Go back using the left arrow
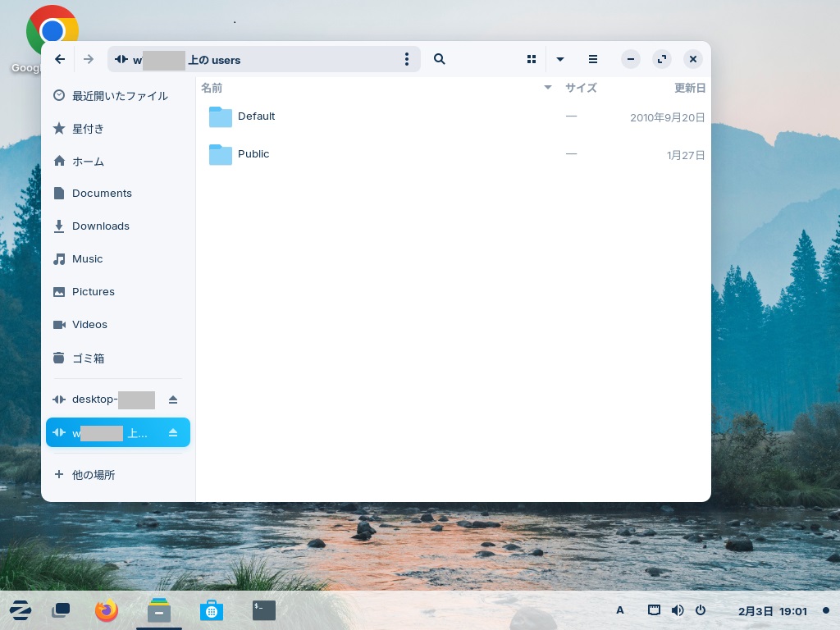Screen dimensions: 840x630 pos(60,59)
